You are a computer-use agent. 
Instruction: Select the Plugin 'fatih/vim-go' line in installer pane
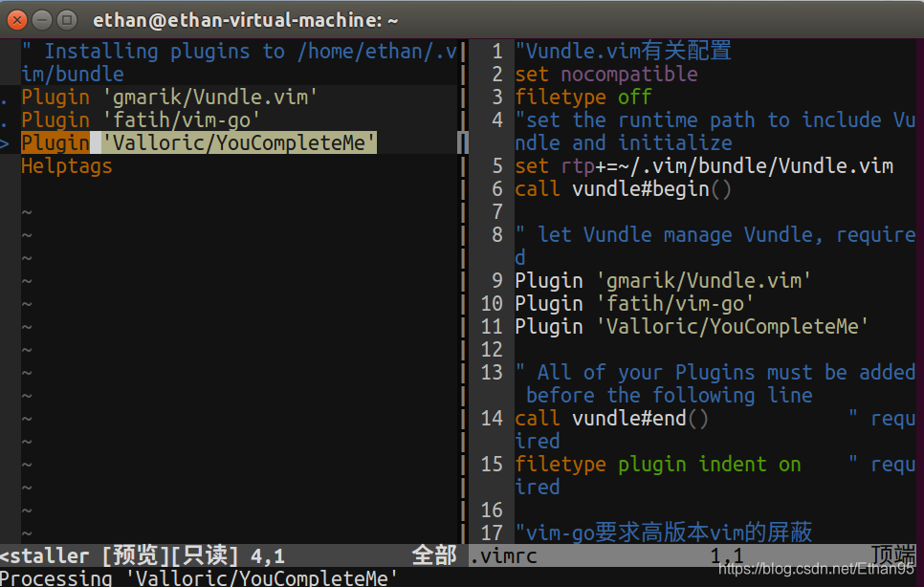pyautogui.click(x=141, y=120)
